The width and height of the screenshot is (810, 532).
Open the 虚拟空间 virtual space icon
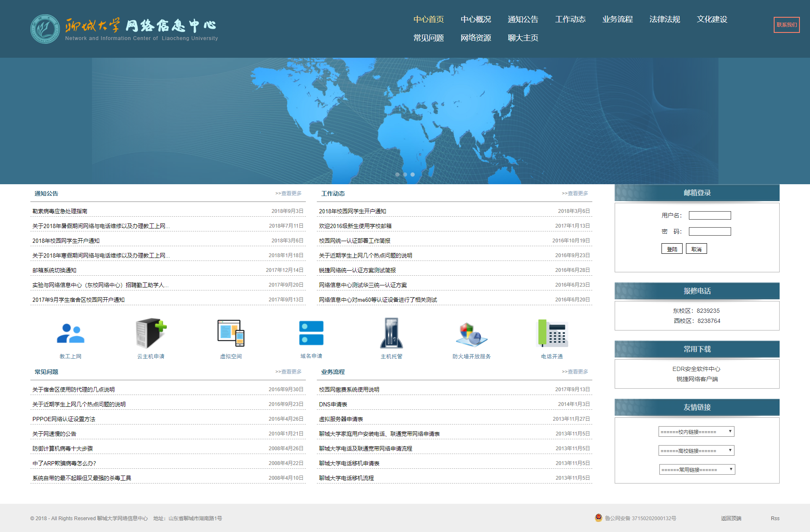(231, 333)
